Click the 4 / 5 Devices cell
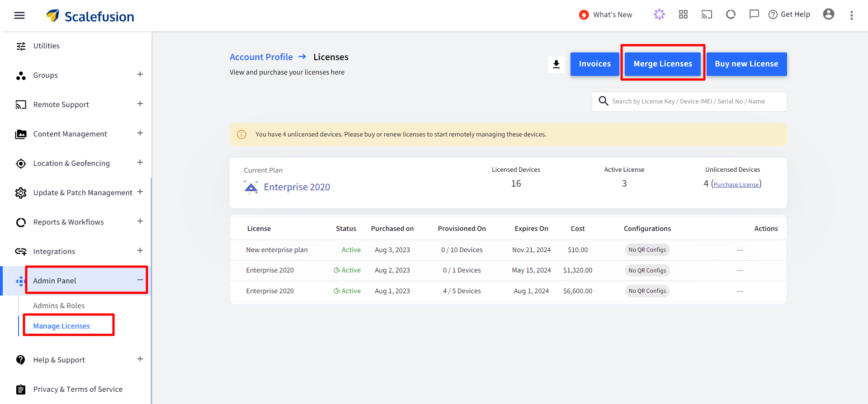Screen dimensions: 868x404 pyautogui.click(x=462, y=291)
